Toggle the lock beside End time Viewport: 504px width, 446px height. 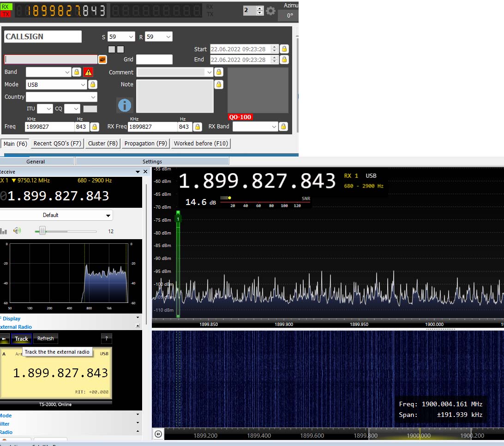click(284, 60)
